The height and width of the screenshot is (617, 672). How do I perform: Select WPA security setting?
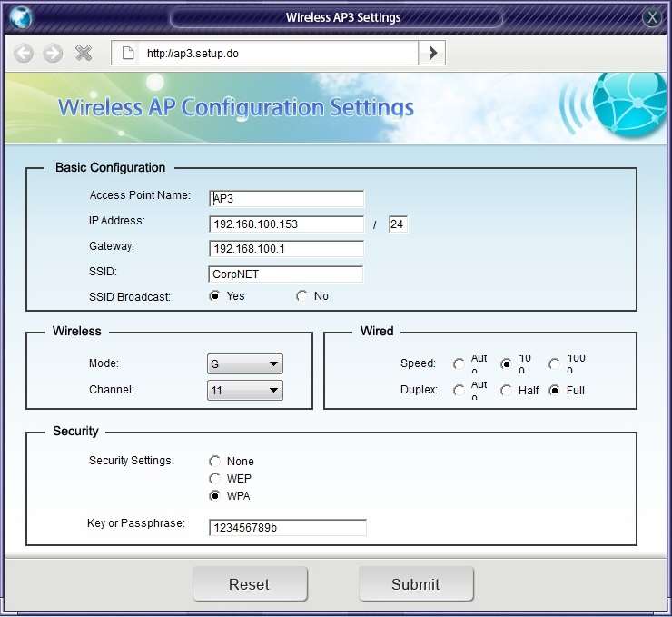(214, 496)
